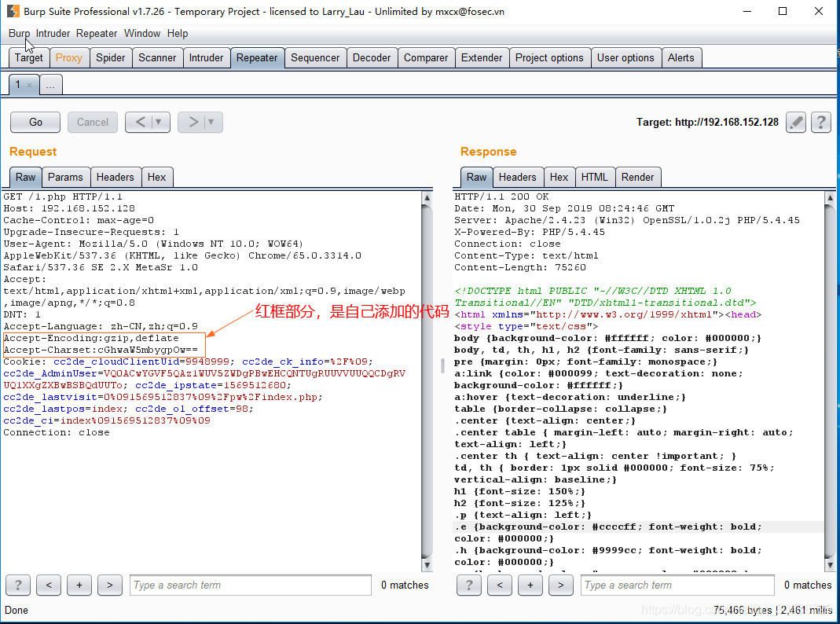Switch to the Response Headers tab

pos(518,178)
